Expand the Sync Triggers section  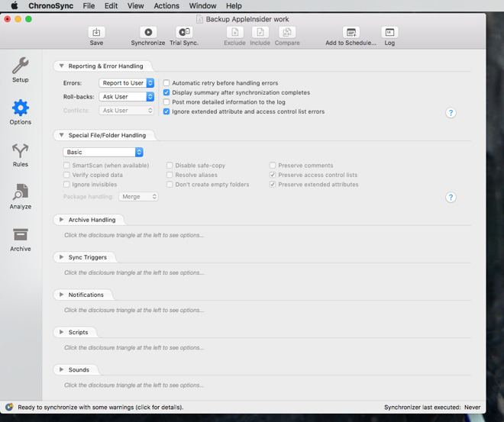[x=61, y=257]
